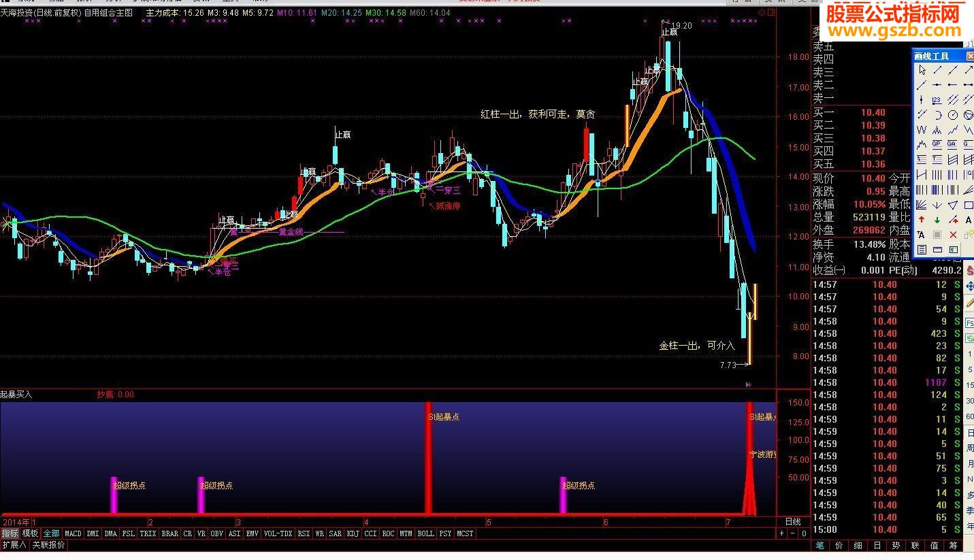974x560 pixels.
Task: Switch to the 指标 tab
Action: [10, 533]
